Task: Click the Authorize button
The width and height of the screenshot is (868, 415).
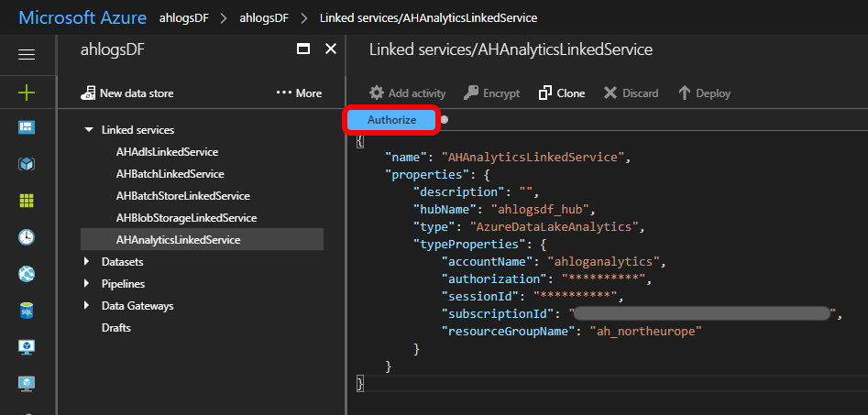Action: [391, 119]
